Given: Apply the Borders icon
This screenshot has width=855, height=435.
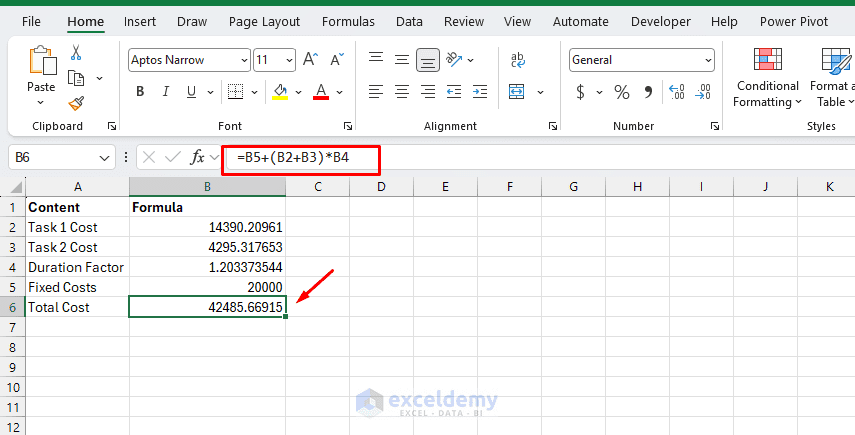Looking at the screenshot, I should click(x=236, y=92).
